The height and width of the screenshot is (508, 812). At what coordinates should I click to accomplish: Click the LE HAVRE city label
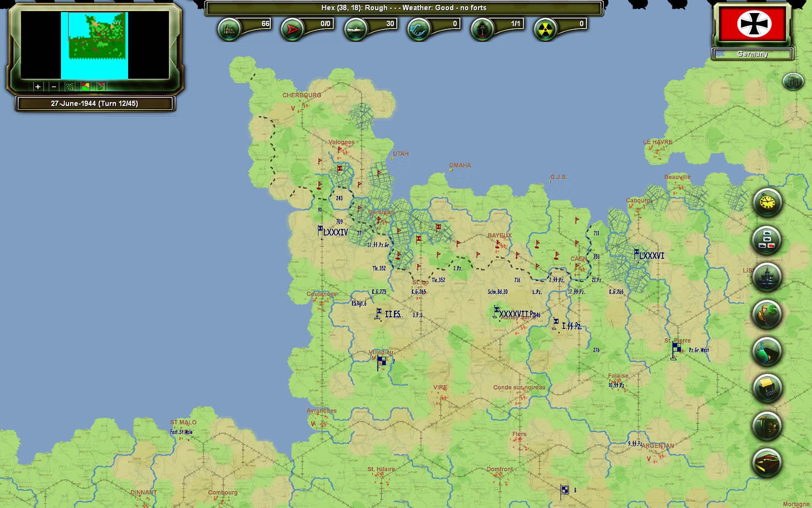coord(657,142)
